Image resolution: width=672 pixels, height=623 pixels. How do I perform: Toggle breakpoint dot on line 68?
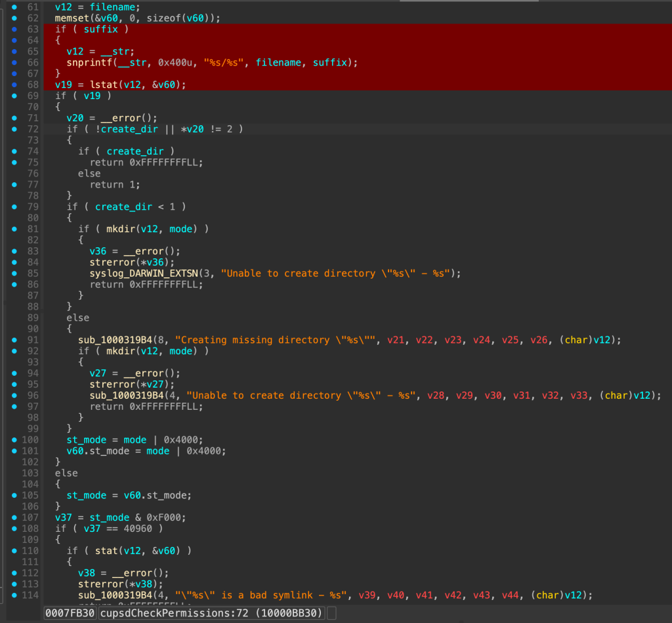[14, 85]
